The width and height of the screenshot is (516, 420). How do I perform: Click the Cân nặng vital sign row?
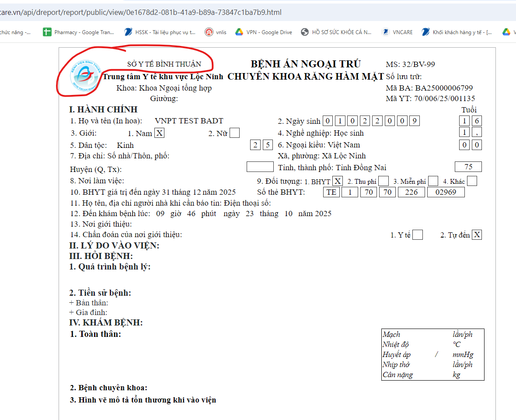(x=433, y=375)
